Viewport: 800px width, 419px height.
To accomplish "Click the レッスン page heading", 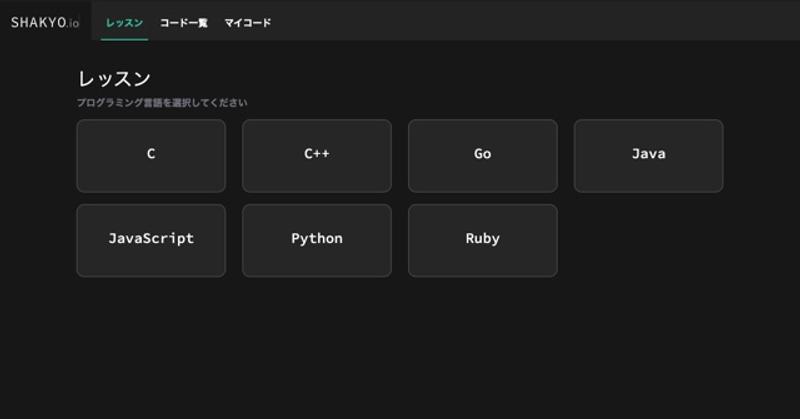I will [114, 79].
